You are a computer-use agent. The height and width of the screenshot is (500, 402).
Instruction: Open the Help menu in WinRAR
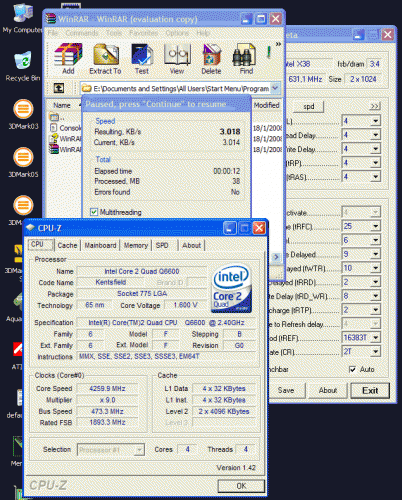tap(203, 33)
